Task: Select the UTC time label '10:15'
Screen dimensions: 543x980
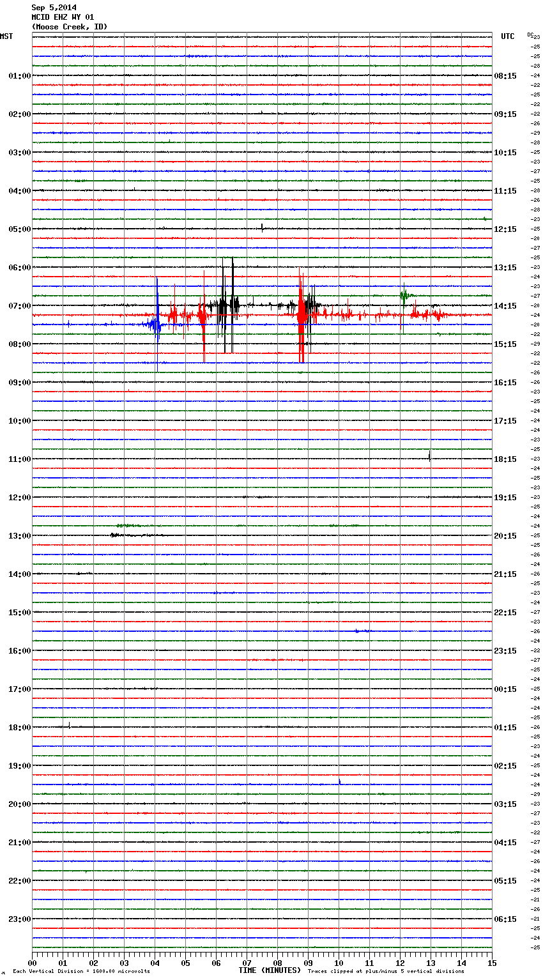Action: (x=505, y=153)
